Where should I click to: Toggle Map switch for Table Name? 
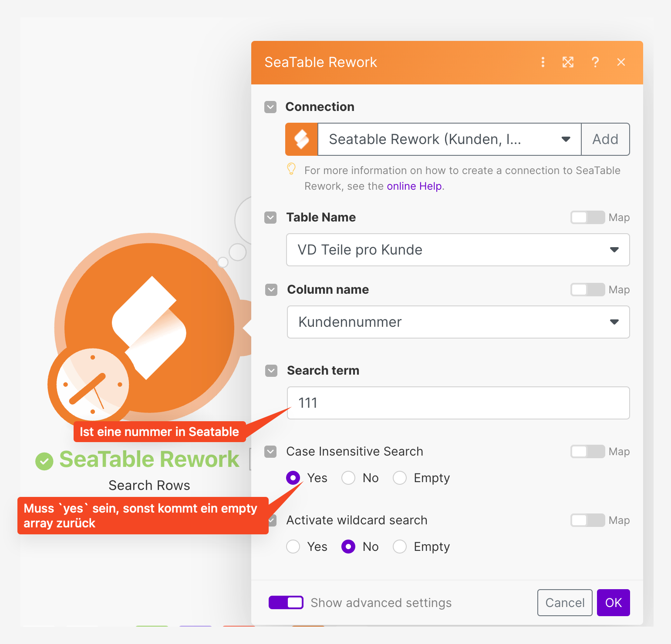tap(588, 218)
